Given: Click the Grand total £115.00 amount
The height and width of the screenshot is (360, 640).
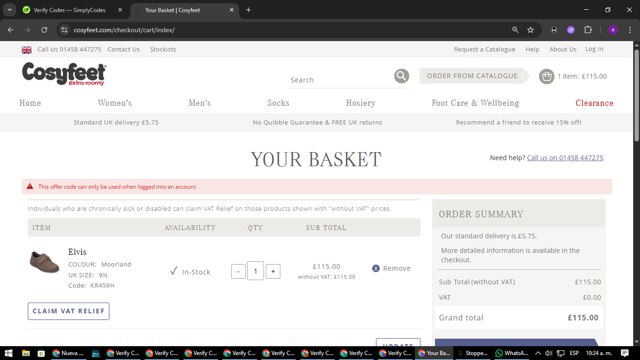Looking at the screenshot, I should coord(583,318).
